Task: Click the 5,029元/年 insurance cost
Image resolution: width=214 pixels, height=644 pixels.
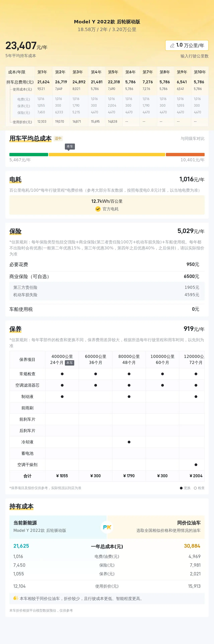Action: pyautogui.click(x=191, y=231)
